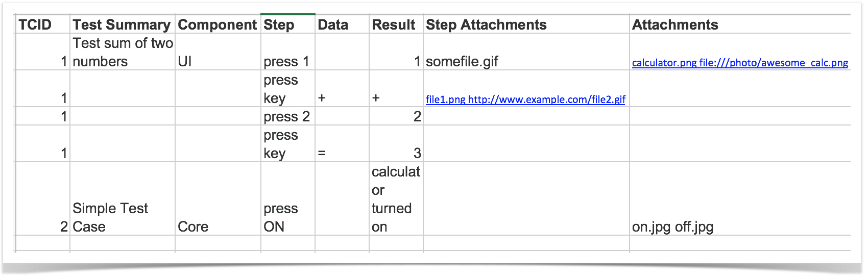868x278 pixels.
Task: Select the Step Attachments header cell
Action: 526,24
